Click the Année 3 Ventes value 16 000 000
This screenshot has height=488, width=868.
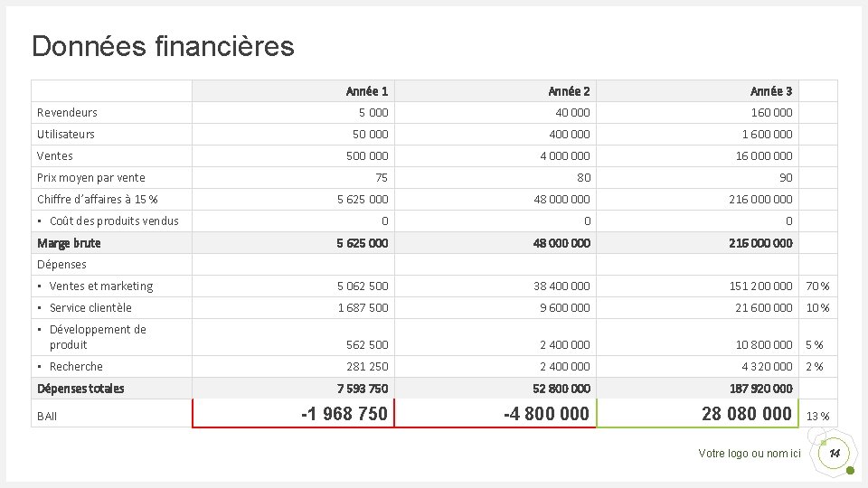pyautogui.click(x=761, y=156)
